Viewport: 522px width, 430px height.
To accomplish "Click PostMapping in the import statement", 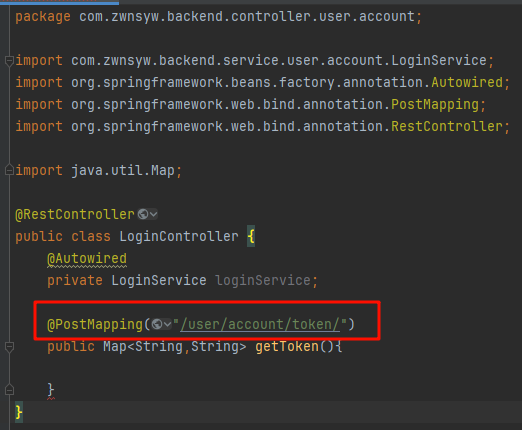I will pos(435,105).
